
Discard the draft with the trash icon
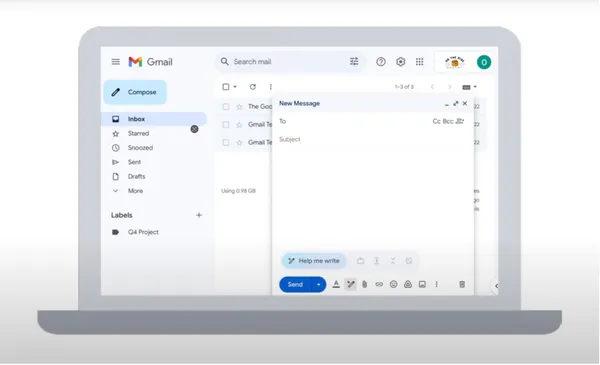462,284
